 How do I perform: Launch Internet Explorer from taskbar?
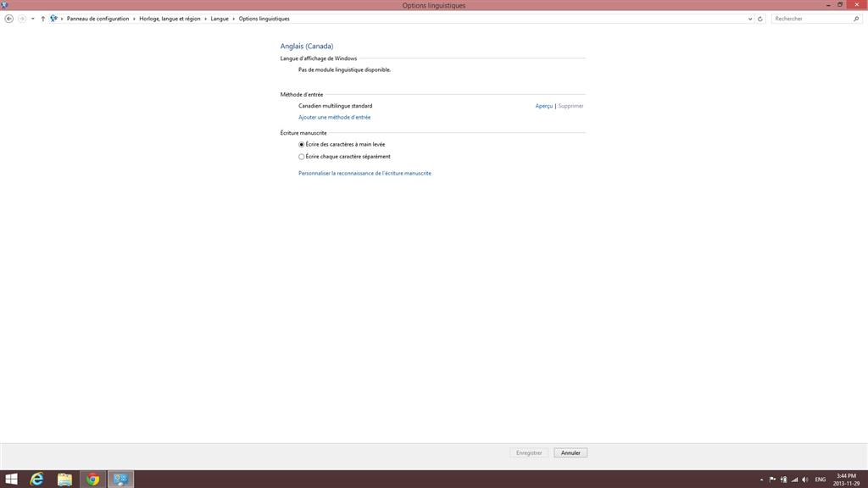point(37,480)
